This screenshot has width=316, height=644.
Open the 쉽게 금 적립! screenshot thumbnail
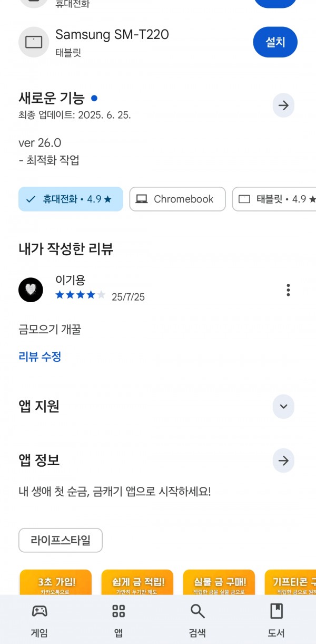(x=137, y=582)
